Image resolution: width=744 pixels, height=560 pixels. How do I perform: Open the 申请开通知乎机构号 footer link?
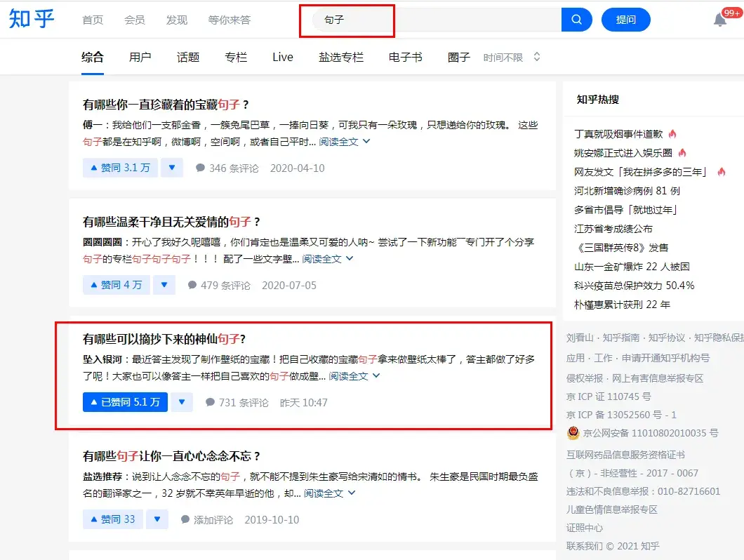[665, 358]
